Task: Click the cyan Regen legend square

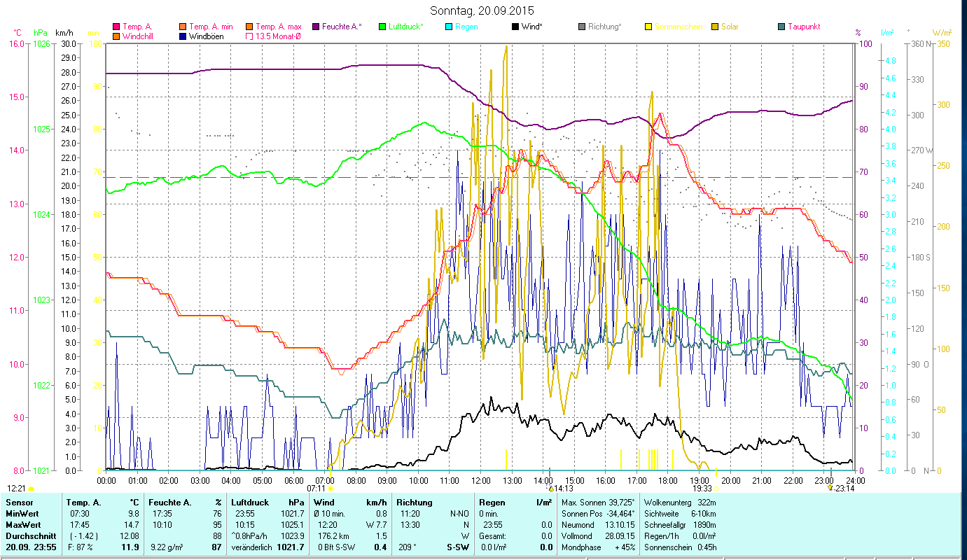Action: 449,27
